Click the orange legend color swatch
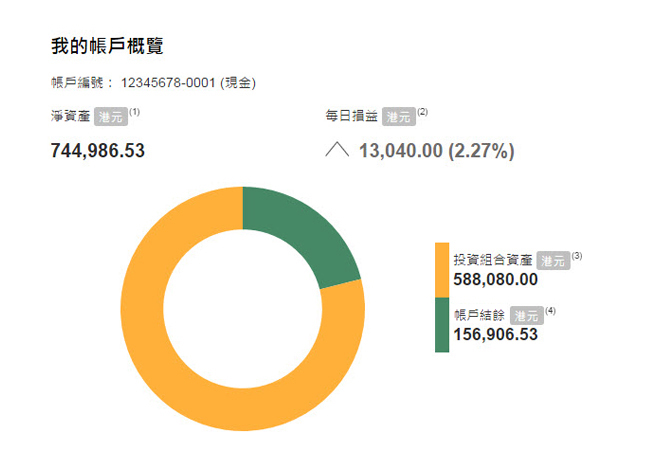The width and height of the screenshot is (650, 462). coord(441,269)
